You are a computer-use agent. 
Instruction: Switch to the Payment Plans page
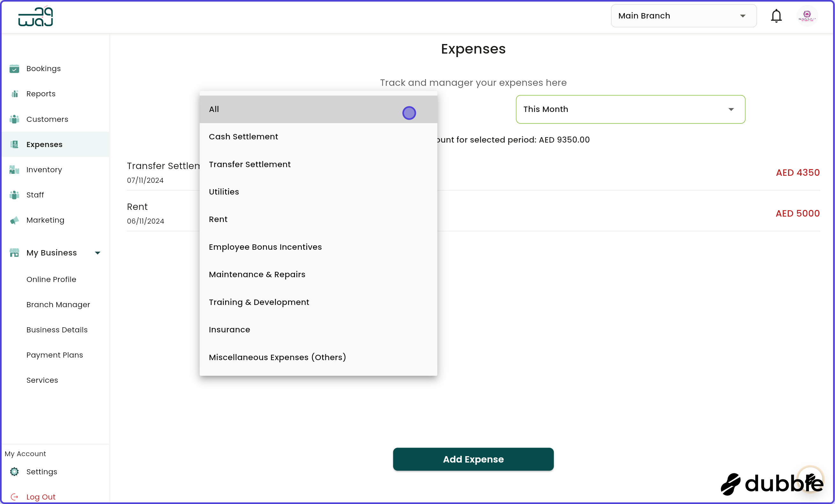[x=55, y=355]
